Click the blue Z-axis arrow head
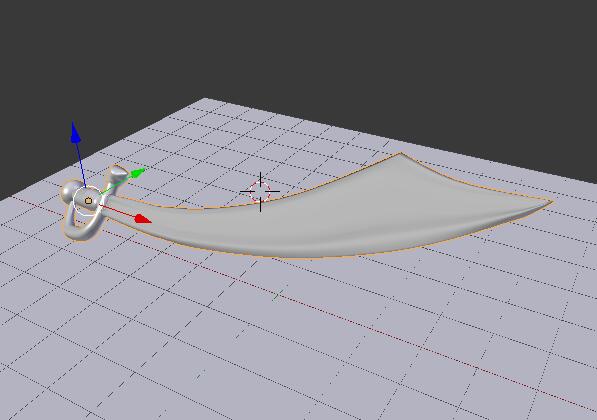 (x=75, y=133)
